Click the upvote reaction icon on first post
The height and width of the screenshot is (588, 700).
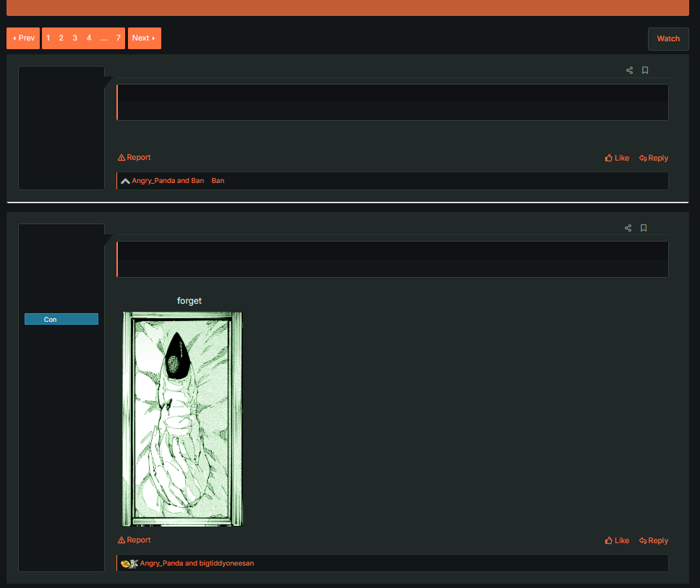125,181
